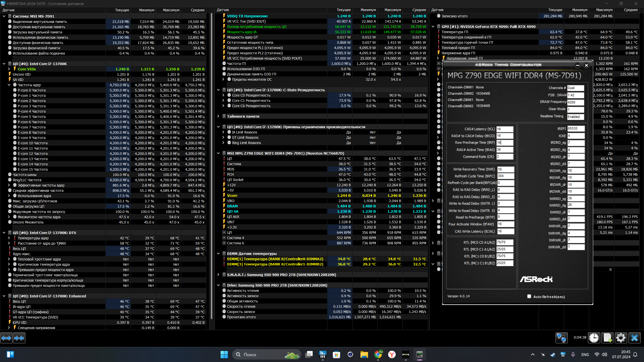Screen dimensions: 644x362
Task: Expand the S.M.A.R.T. Samsung SSD section
Action: [218, 275]
